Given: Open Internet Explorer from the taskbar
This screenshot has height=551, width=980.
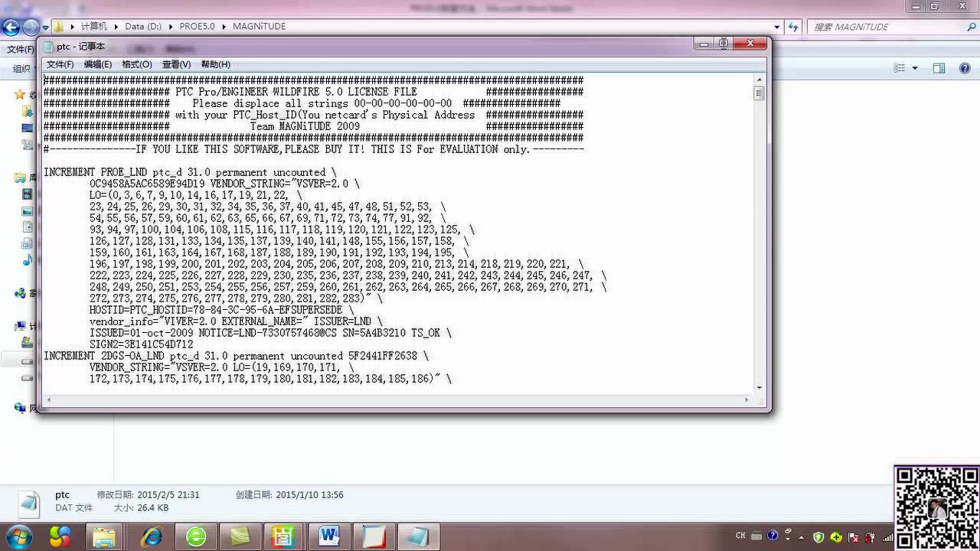Looking at the screenshot, I should pos(151,536).
